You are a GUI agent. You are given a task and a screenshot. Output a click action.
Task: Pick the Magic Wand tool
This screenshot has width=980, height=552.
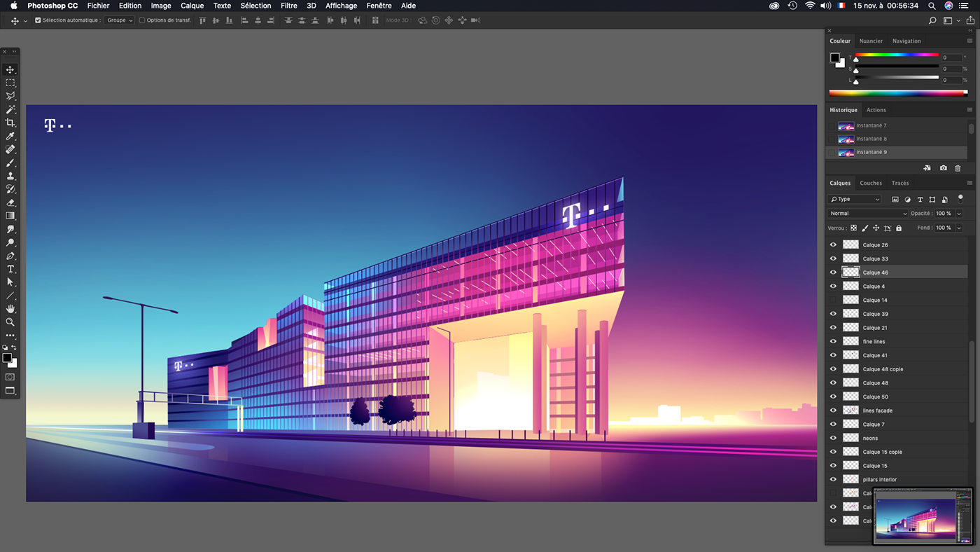10,110
